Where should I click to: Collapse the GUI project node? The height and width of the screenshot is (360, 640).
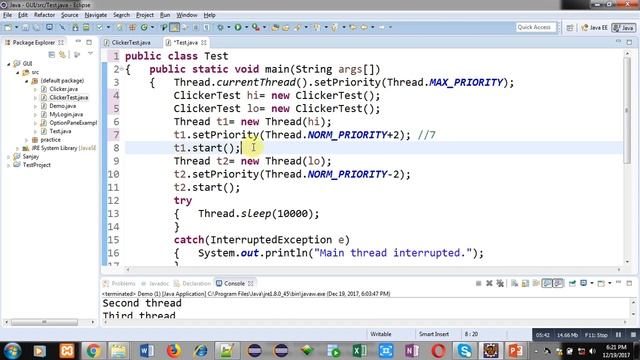point(9,64)
